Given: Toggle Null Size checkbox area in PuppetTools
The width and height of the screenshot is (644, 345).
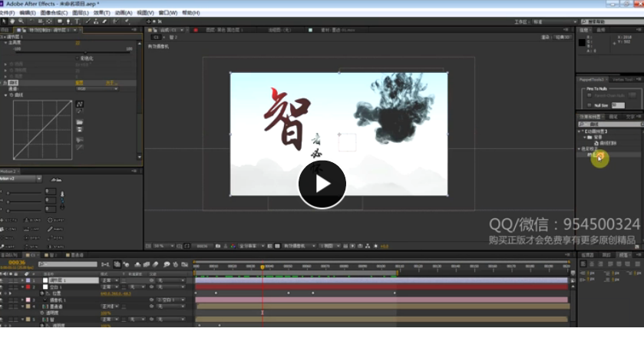Looking at the screenshot, I should click(x=590, y=105).
